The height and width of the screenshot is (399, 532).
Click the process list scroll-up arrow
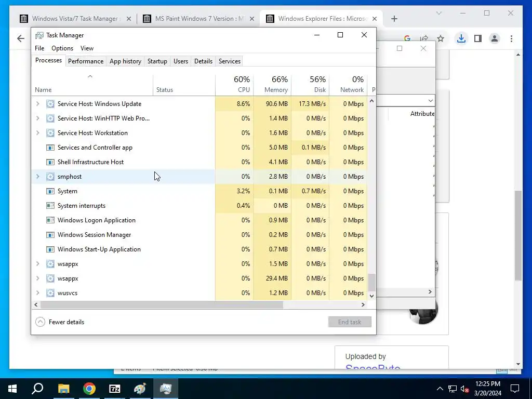pos(371,101)
